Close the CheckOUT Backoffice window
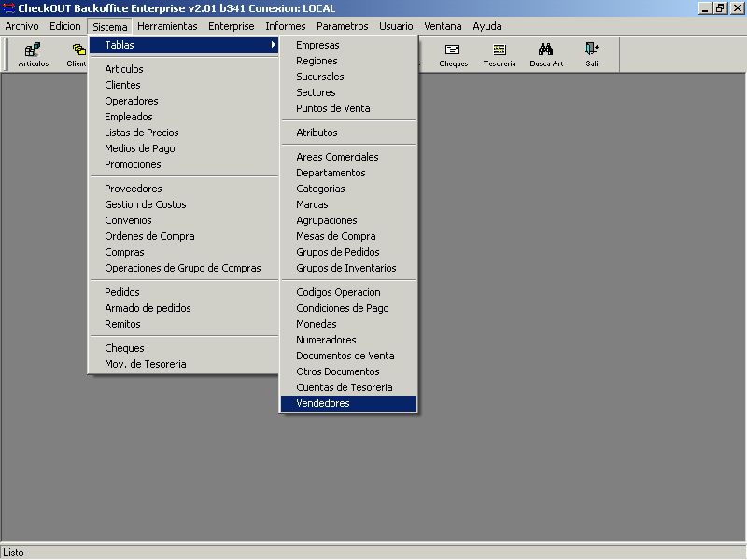 737,8
